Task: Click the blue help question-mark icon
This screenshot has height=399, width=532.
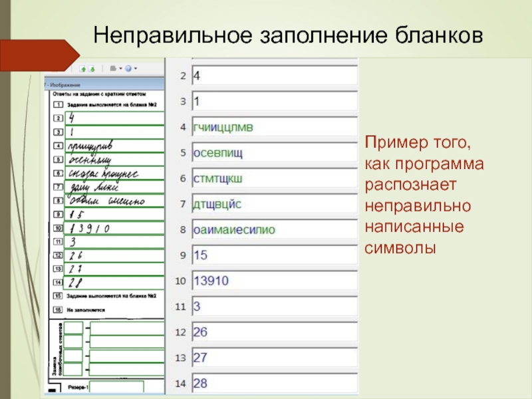Action: click(128, 68)
